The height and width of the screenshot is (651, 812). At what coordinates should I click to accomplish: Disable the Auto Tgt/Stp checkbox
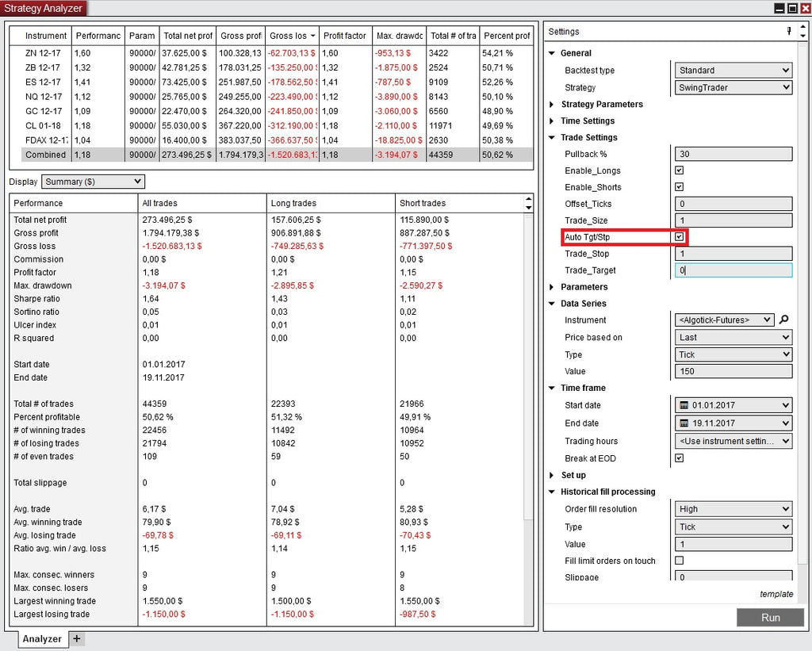(679, 237)
